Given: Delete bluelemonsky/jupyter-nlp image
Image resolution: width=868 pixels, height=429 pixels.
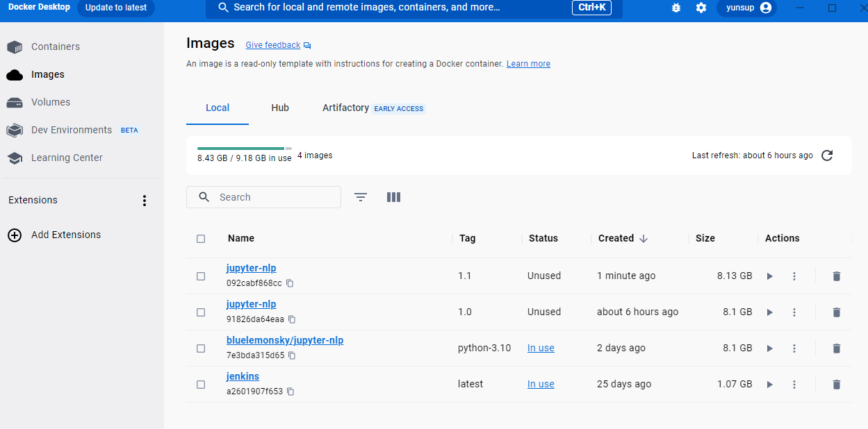Looking at the screenshot, I should [837, 348].
